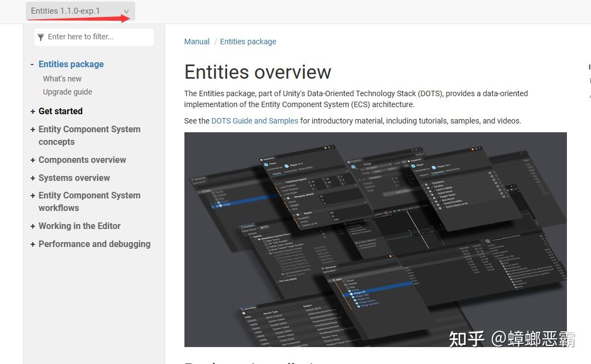Image resolution: width=591 pixels, height=364 pixels.
Task: Open the Entities version dropdown
Action: pyautogui.click(x=79, y=10)
